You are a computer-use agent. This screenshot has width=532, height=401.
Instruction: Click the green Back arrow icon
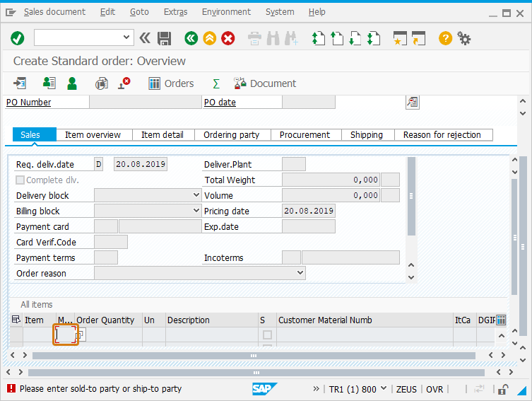191,38
